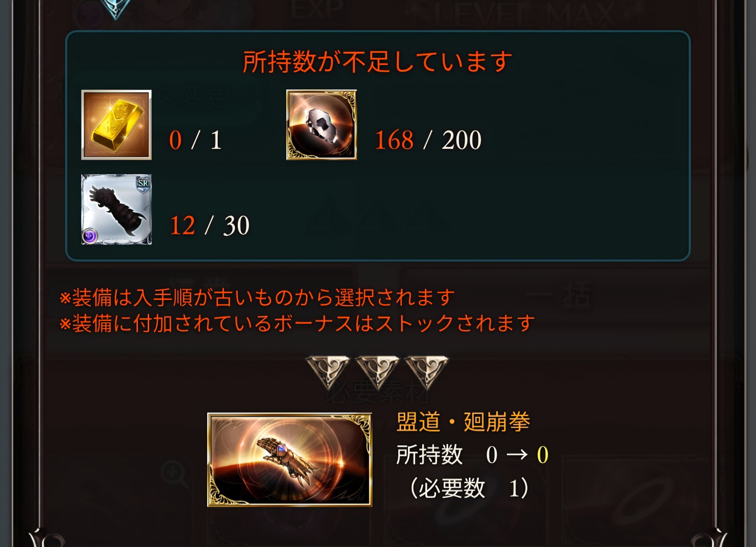Click the middle downward triangle arrow
Image resolution: width=756 pixels, height=547 pixels.
(x=377, y=372)
